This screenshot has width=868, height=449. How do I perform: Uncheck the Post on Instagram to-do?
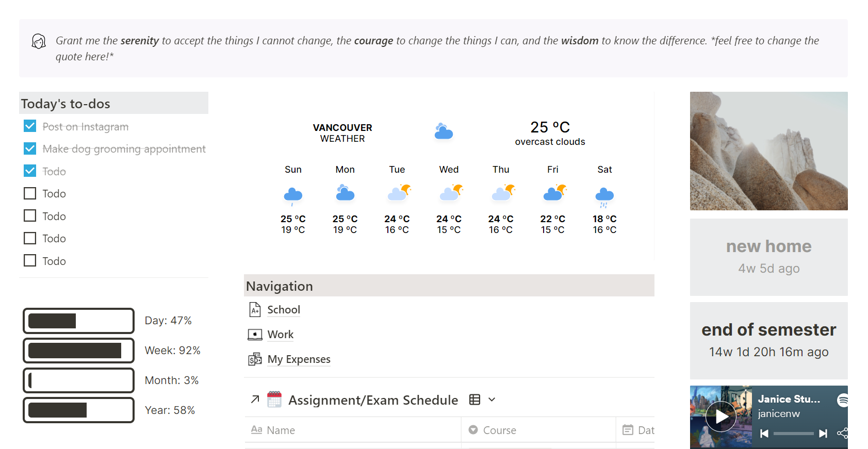pos(30,126)
